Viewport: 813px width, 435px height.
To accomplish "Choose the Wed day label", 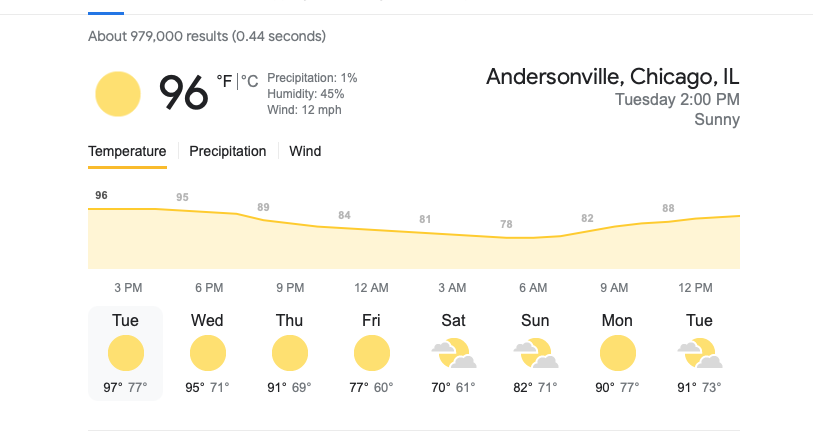I will [207, 320].
